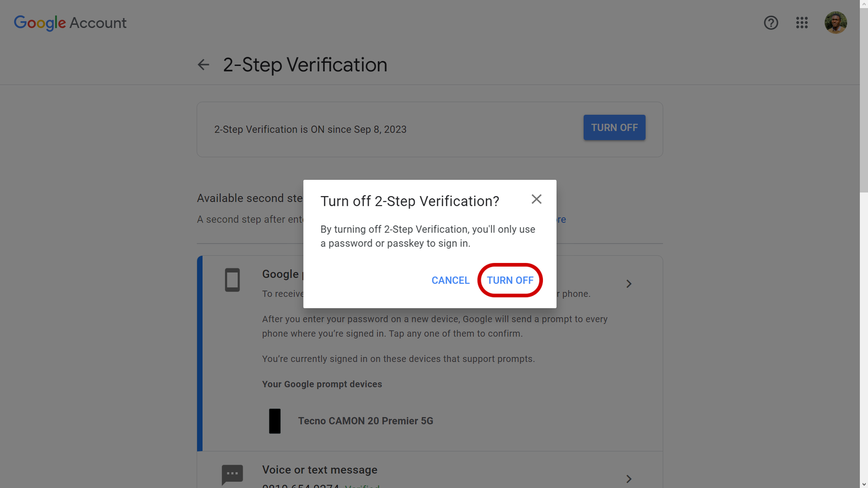Click the Google Account logo
The height and width of the screenshot is (488, 868).
point(70,23)
